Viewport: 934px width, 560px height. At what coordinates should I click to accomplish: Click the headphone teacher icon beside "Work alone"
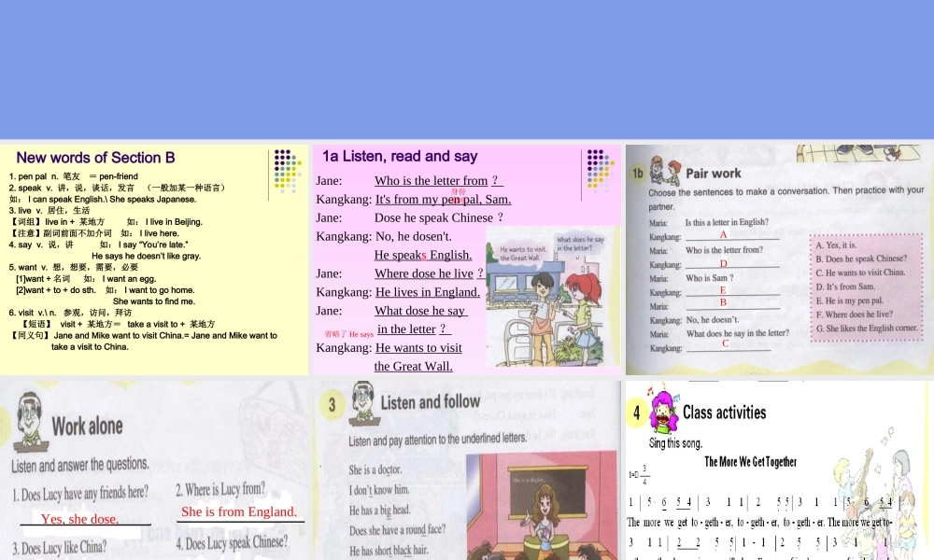[30, 422]
